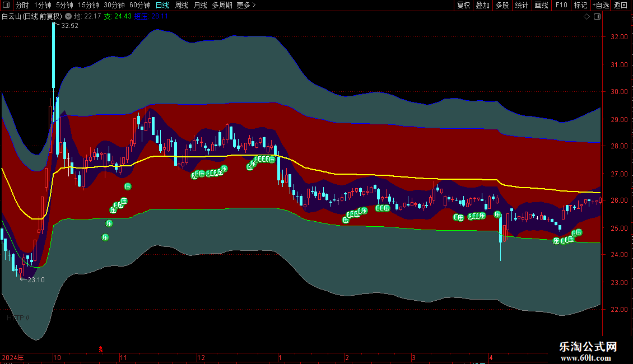The image size is (633, 364).
Task: Click the 支: 24.43 indicator value
Action: coord(118,16)
